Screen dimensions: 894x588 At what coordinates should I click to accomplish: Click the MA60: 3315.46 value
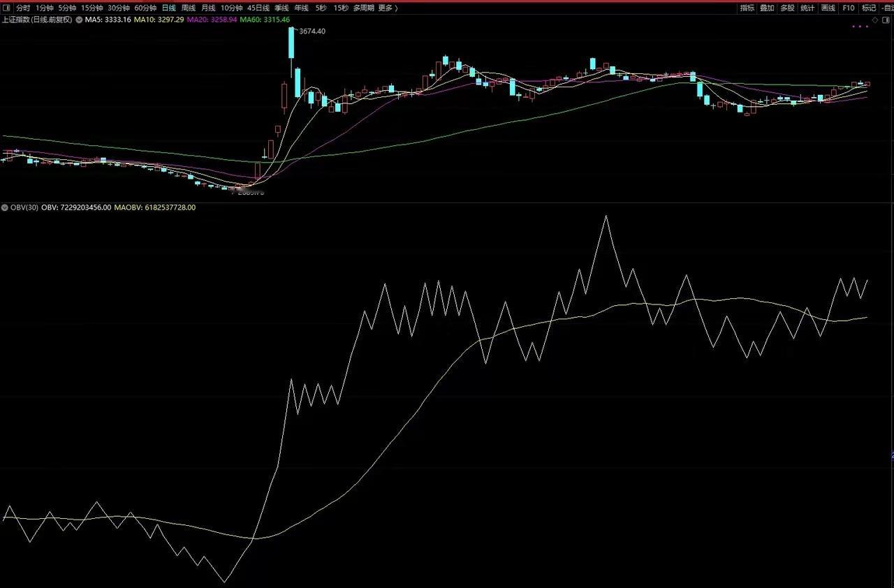pyautogui.click(x=265, y=20)
